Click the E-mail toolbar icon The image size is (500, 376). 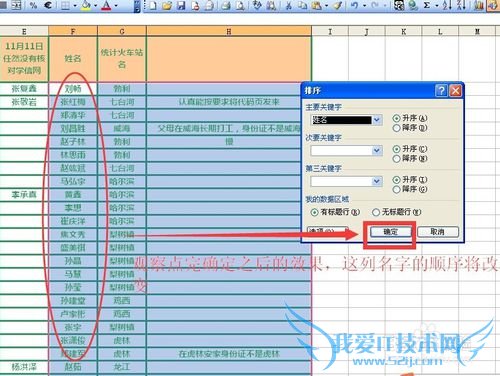click(x=210, y=5)
